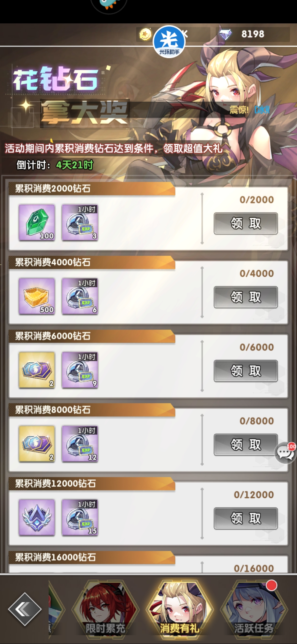
Task: Switch to the 限时累充 tab
Action: (105, 609)
